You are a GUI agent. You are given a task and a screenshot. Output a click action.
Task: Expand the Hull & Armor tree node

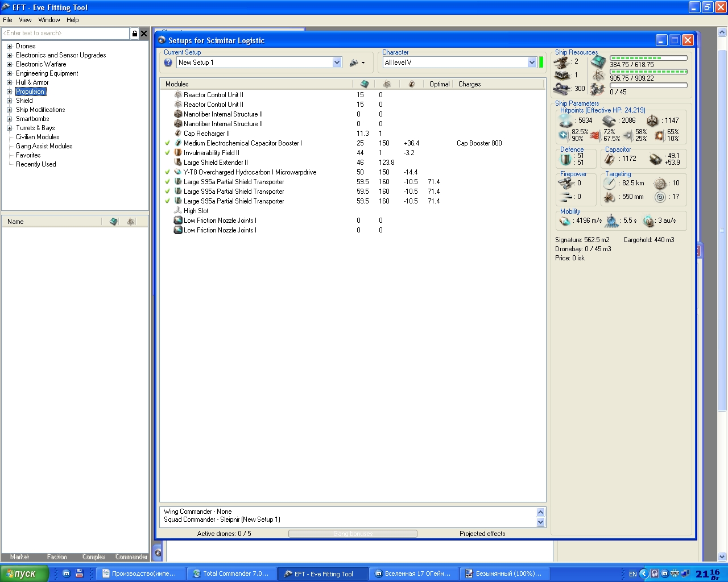pos(9,82)
